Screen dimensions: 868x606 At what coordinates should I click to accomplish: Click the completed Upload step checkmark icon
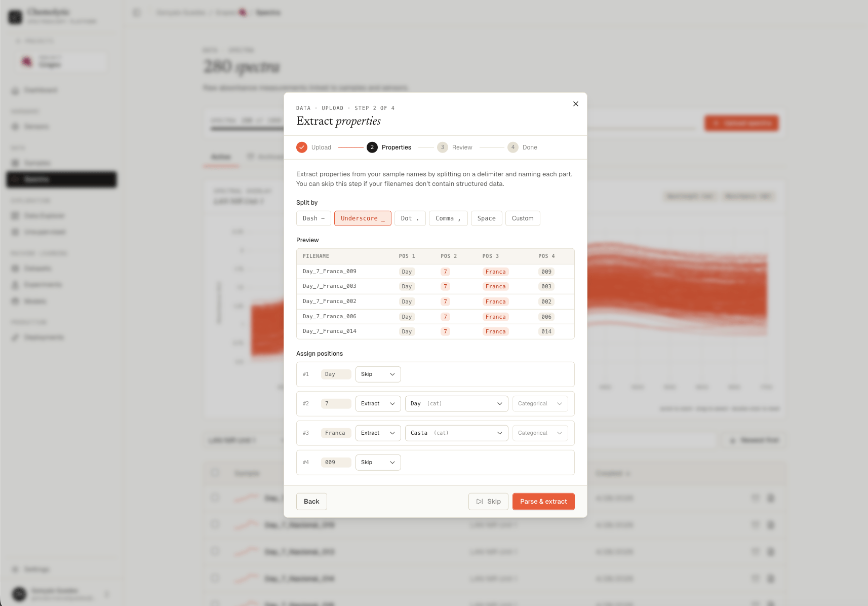pos(302,147)
